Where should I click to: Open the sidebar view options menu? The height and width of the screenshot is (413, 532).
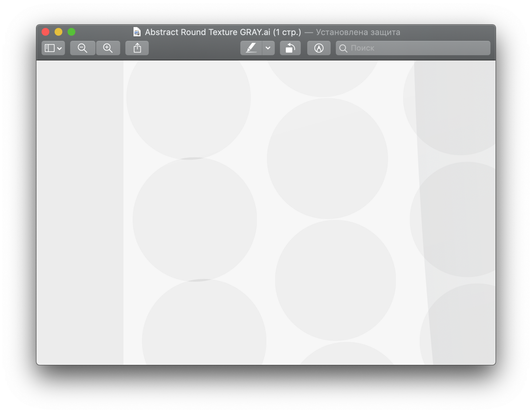[53, 48]
